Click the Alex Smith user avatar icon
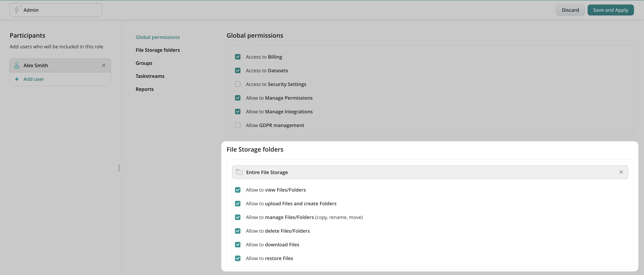The image size is (644, 275). [17, 65]
